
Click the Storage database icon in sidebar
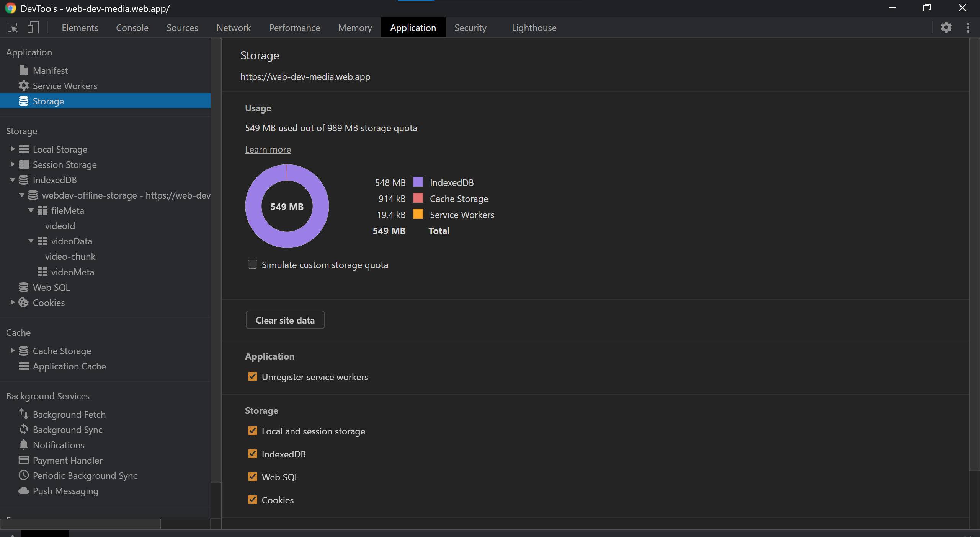[x=23, y=101]
